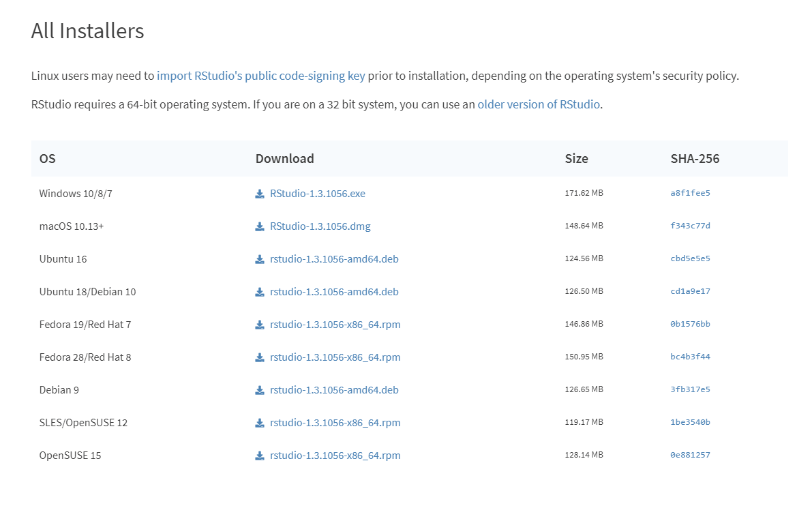Click download icon beside RStudio-1.3.1056.exe
Image resolution: width=812 pixels, height=506 pixels.
click(260, 194)
